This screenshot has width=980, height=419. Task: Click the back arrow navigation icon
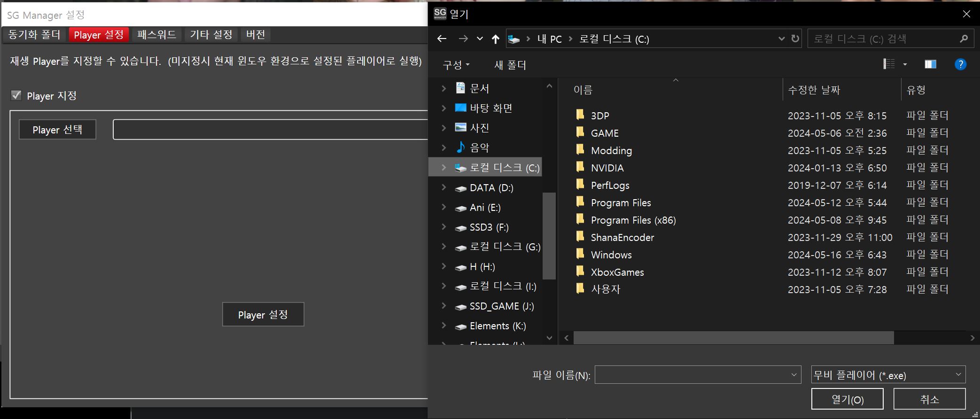(x=442, y=39)
